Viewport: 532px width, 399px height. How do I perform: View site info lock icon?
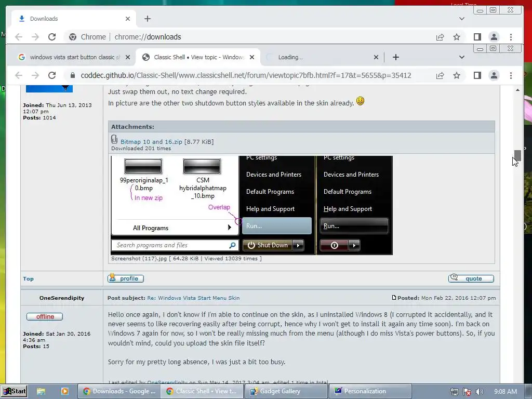(x=73, y=75)
